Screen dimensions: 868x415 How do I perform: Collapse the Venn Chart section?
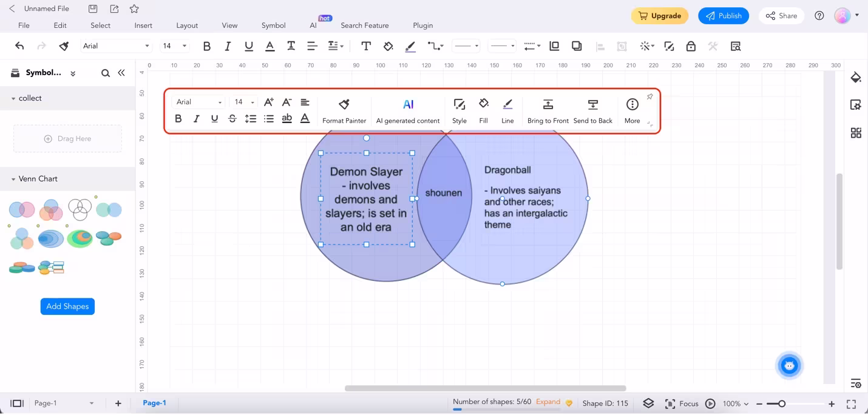coord(13,179)
